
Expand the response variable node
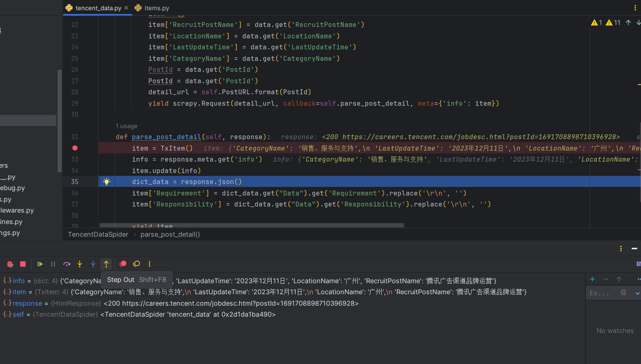click(x=7, y=303)
